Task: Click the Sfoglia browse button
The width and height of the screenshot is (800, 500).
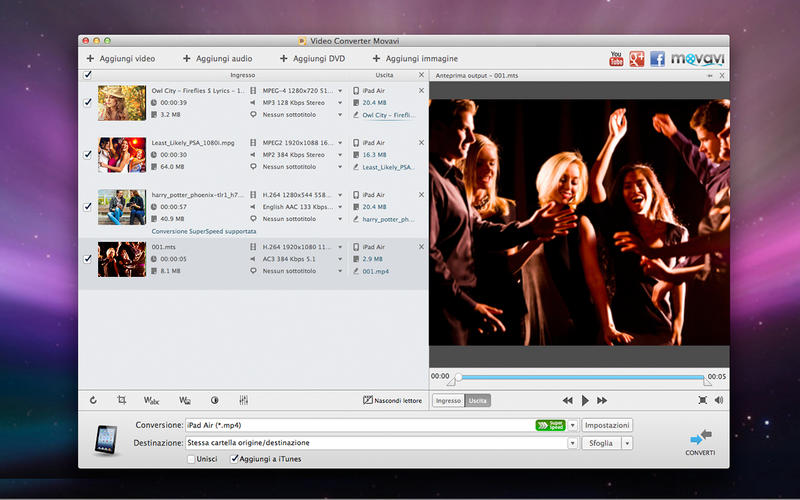Action: click(601, 443)
